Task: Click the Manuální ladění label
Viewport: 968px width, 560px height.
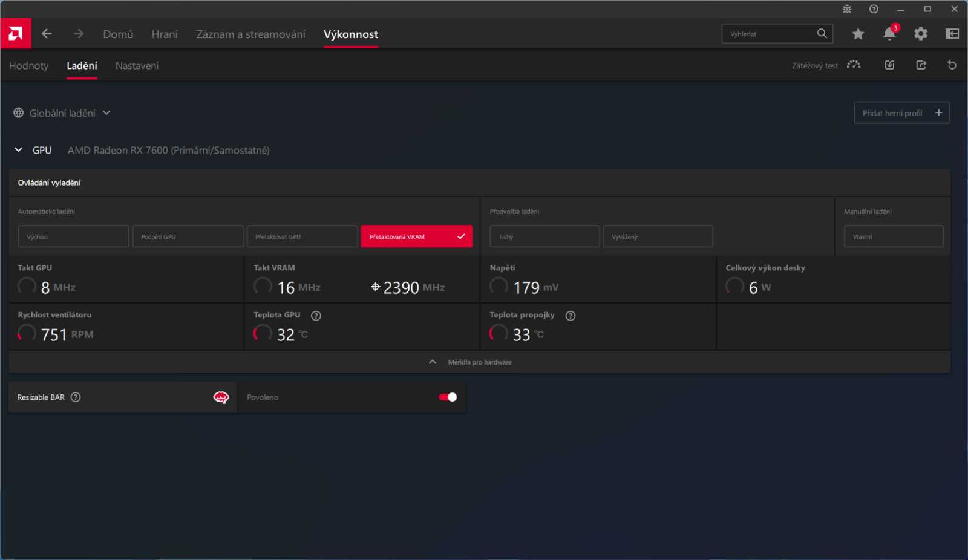Action: click(868, 212)
